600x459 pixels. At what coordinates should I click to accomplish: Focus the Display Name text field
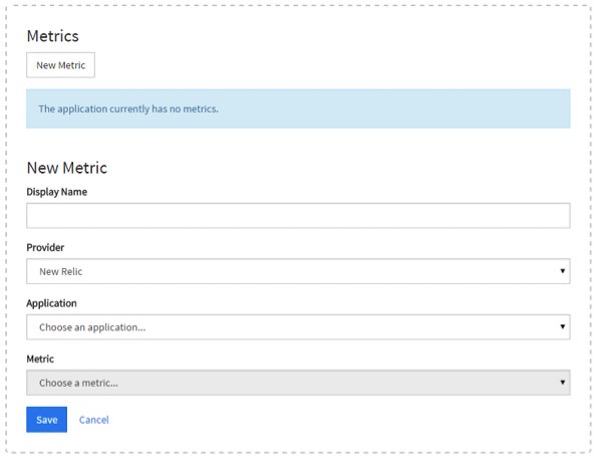tap(298, 216)
